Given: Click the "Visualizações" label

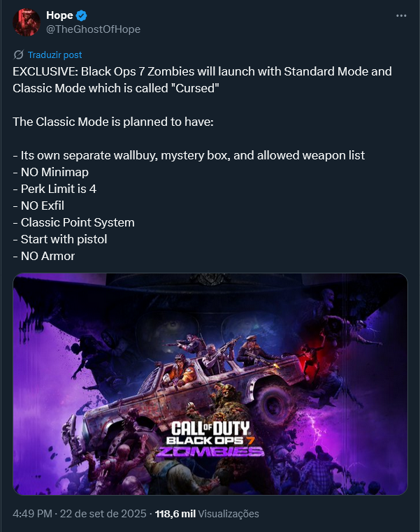Looking at the screenshot, I should (x=229, y=514).
